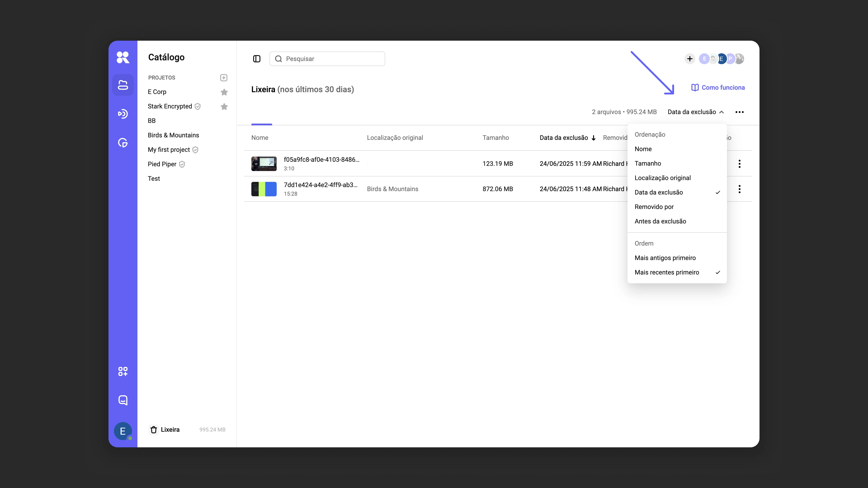This screenshot has height=488, width=868.
Task: Select Data da exclusão in sort menu
Action: (x=677, y=193)
